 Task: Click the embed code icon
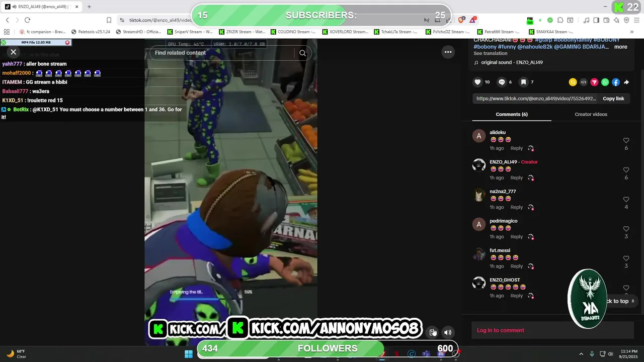click(584, 82)
